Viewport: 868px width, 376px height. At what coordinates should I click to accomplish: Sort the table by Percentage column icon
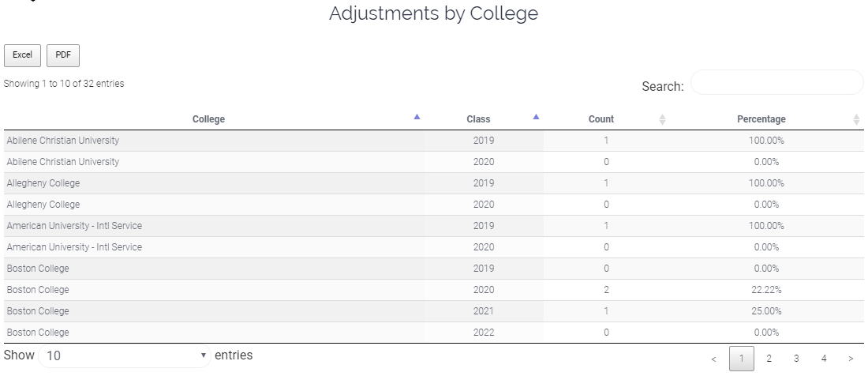pos(856,119)
